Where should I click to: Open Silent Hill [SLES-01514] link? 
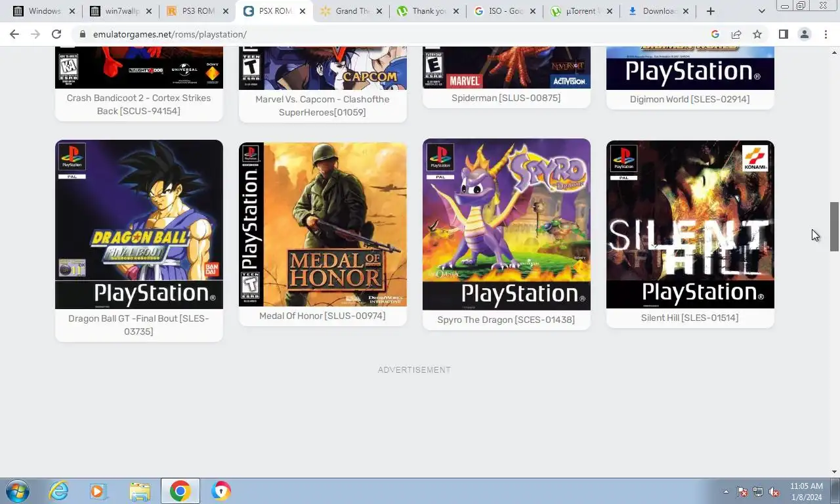[x=690, y=318]
